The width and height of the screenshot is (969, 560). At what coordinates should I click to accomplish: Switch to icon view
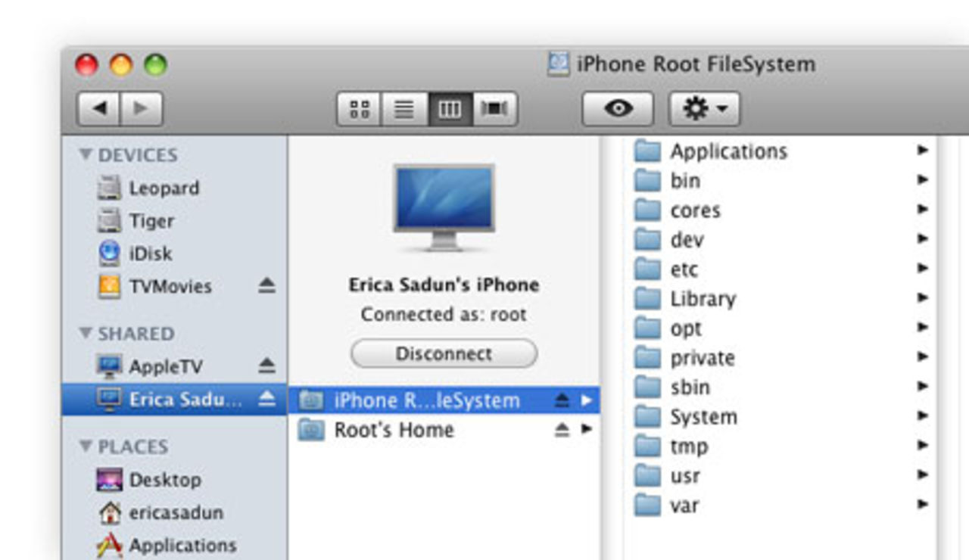pos(359,108)
